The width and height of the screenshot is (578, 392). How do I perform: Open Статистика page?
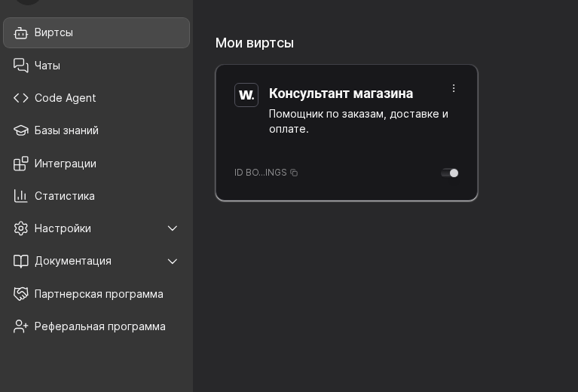[96, 196]
